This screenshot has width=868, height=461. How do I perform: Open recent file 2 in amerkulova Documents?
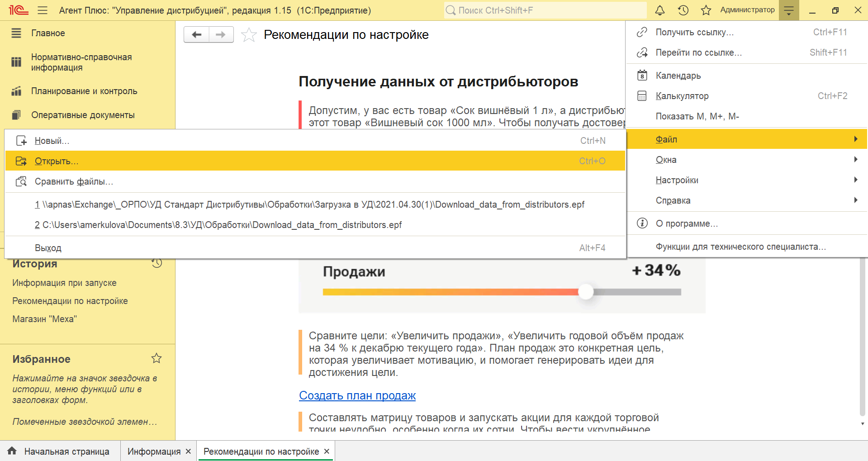coord(315,225)
